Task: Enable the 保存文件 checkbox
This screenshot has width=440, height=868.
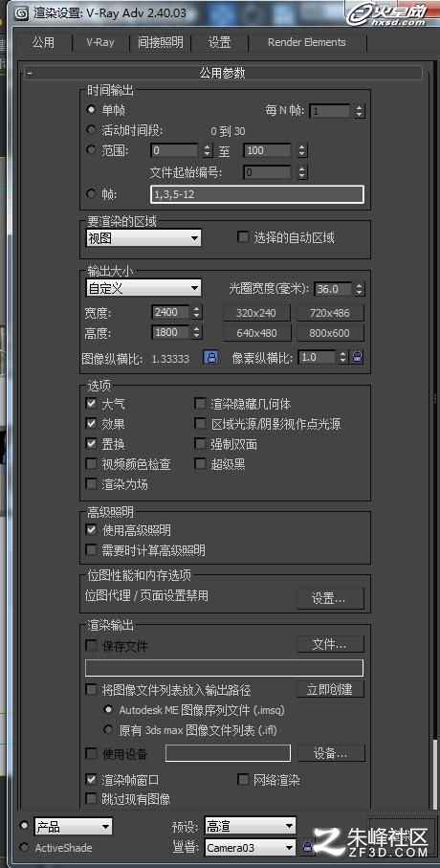Action: tap(91, 645)
